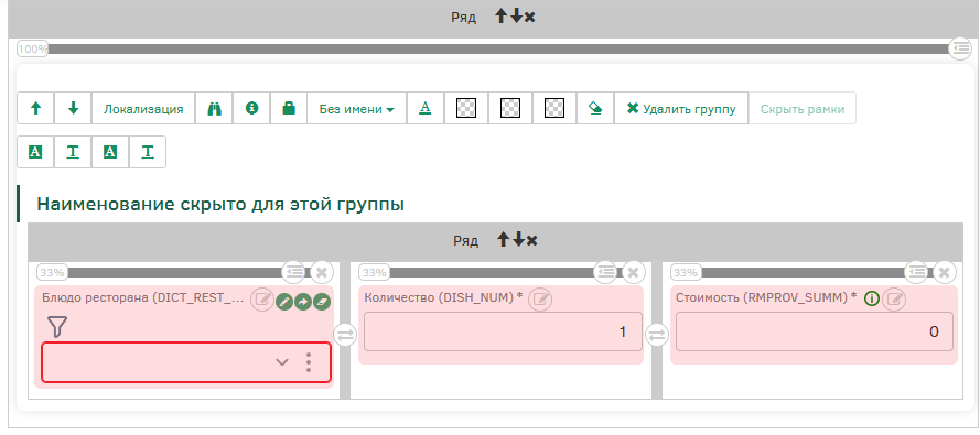
Task: Open the Локализация menu item
Action: (143, 109)
